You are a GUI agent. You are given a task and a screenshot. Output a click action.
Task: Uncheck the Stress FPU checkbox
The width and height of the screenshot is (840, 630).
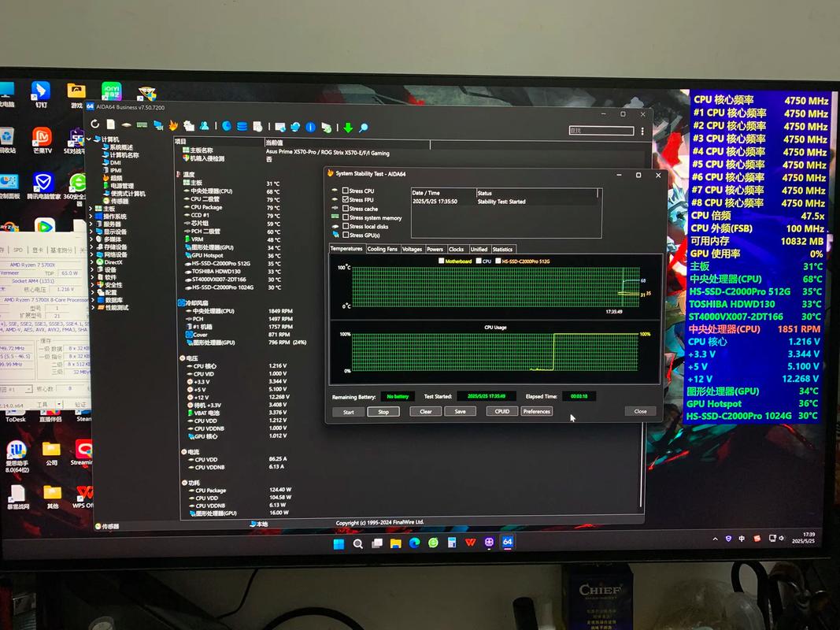(x=346, y=199)
